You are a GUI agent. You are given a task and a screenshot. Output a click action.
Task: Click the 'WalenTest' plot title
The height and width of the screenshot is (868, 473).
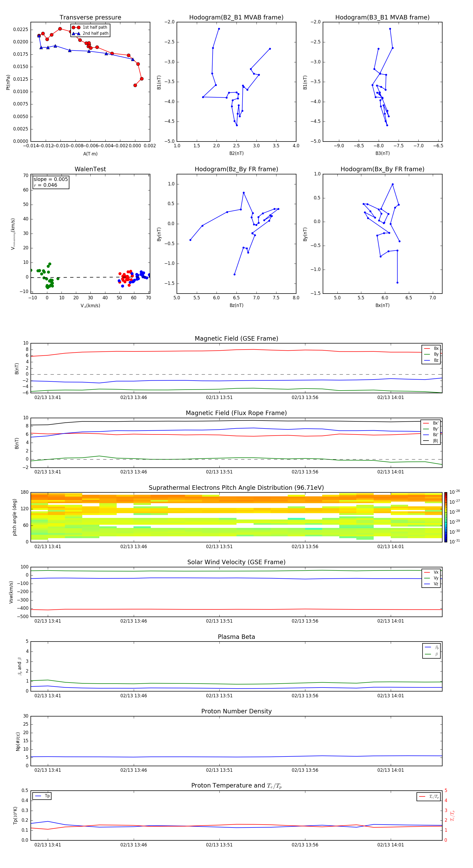point(90,169)
